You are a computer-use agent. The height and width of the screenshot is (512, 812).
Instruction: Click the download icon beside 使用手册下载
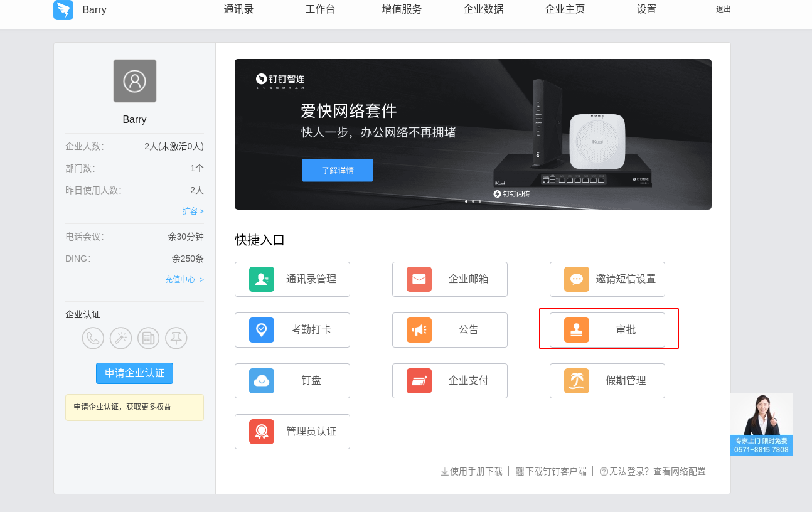(x=444, y=472)
